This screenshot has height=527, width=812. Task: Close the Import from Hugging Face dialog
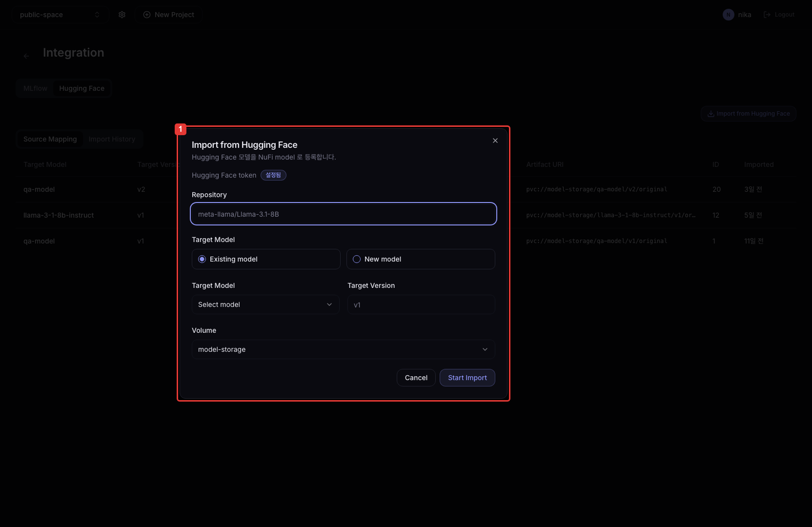(x=495, y=141)
